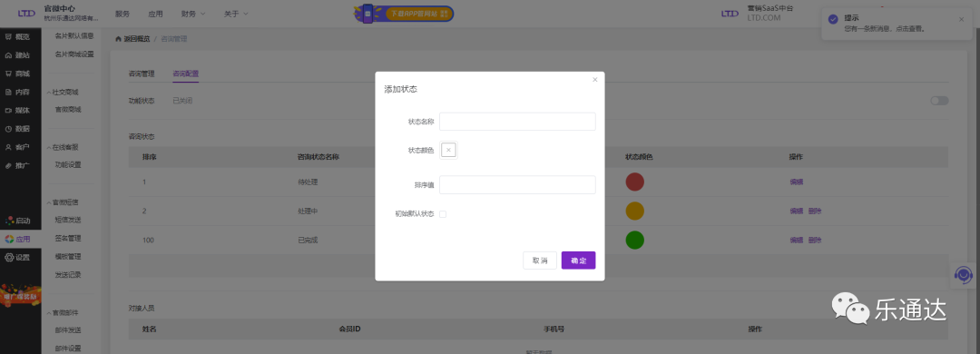Open the 服务 top menu item
Screen dimensions: 980x354
pyautogui.click(x=122, y=14)
